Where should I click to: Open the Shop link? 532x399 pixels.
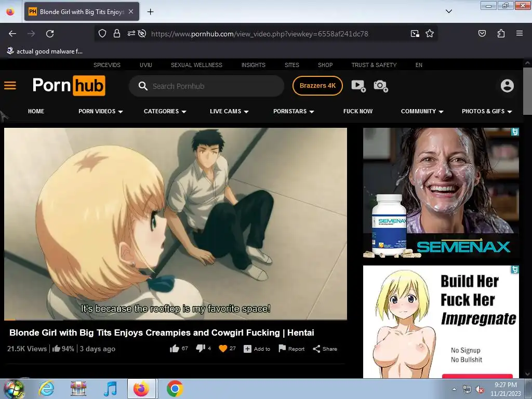pyautogui.click(x=325, y=65)
